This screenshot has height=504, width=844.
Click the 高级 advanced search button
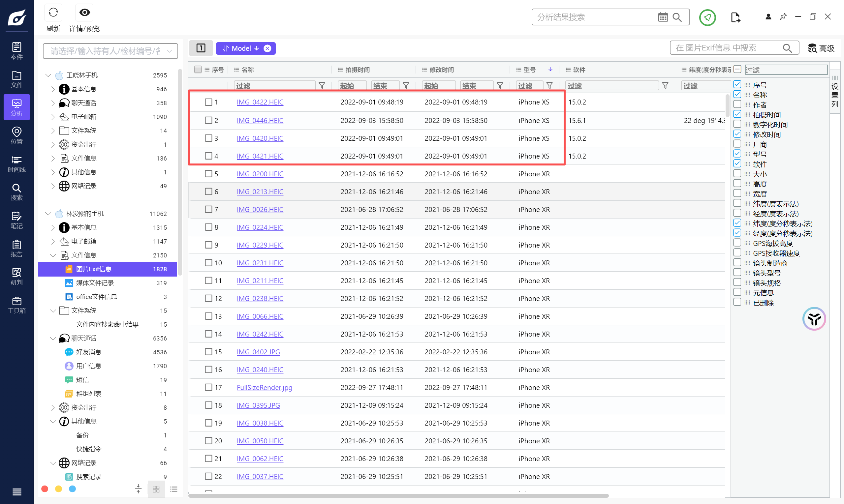[821, 48]
